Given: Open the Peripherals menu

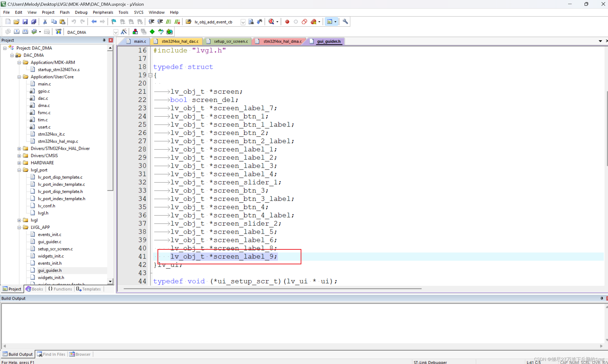Looking at the screenshot, I should click(103, 12).
